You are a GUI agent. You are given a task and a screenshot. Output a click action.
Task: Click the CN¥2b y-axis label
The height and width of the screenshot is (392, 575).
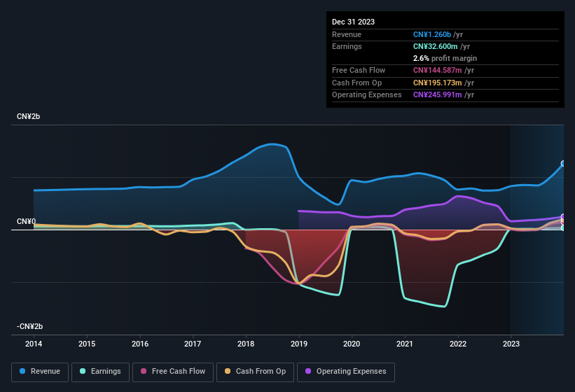(29, 117)
